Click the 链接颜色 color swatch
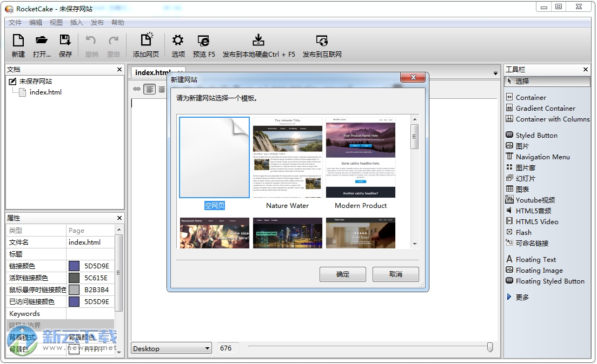597x364 pixels. coord(74,266)
